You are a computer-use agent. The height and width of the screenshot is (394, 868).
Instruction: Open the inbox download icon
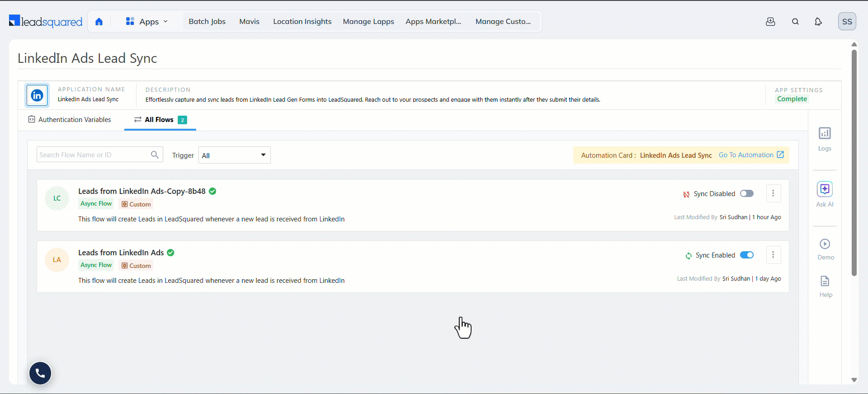coord(771,22)
